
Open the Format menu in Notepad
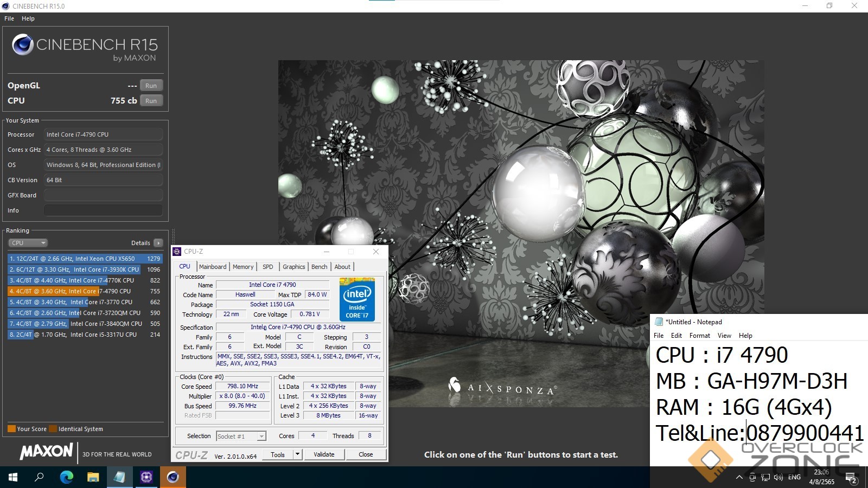point(699,336)
